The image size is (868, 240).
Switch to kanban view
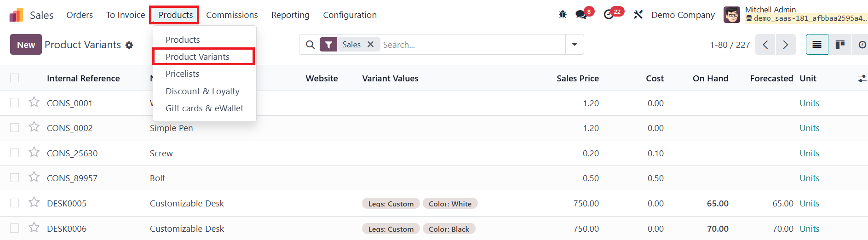pyautogui.click(x=840, y=45)
